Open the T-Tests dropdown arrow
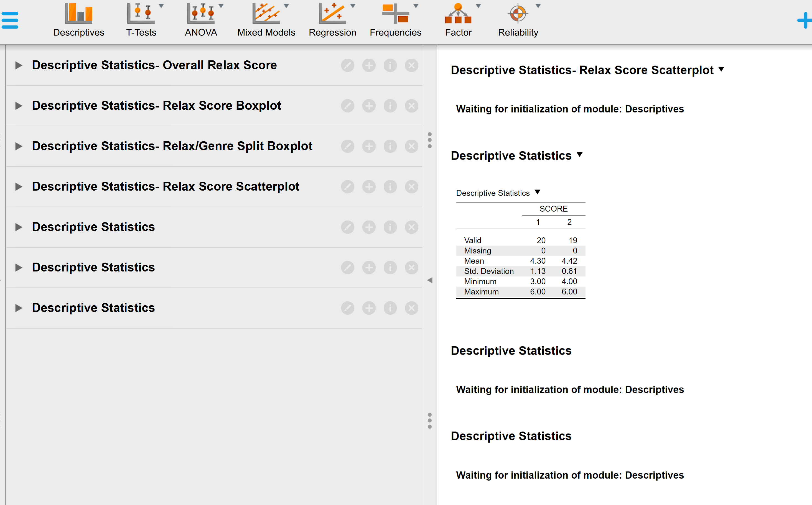812x505 pixels. coord(162,5)
